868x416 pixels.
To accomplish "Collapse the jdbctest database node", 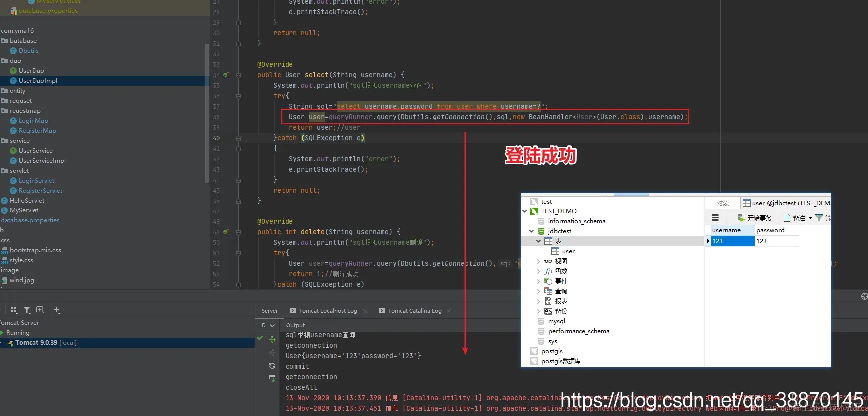I will 532,231.
